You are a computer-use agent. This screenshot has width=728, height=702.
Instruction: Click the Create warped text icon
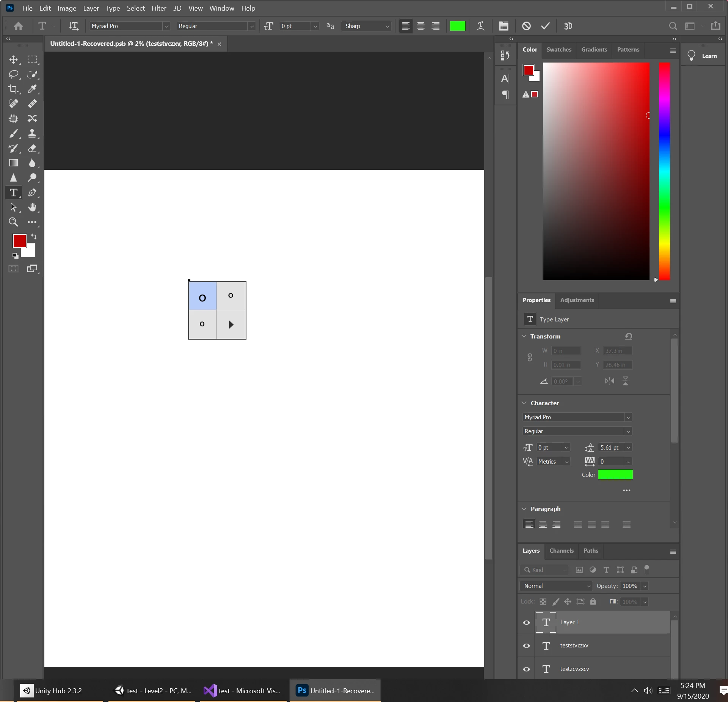tap(480, 26)
